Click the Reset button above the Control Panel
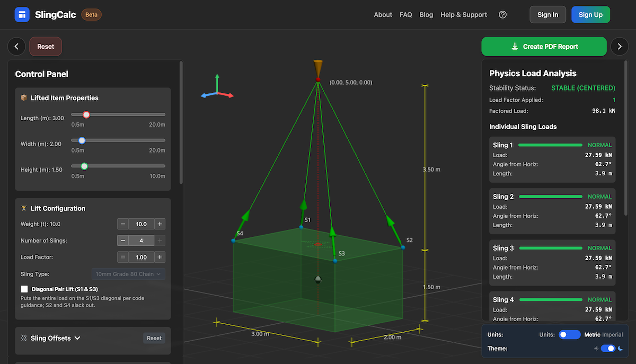 45,47
